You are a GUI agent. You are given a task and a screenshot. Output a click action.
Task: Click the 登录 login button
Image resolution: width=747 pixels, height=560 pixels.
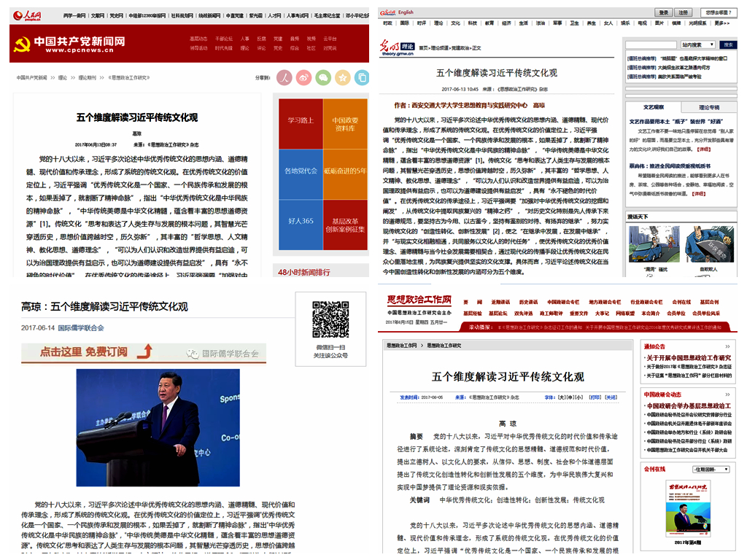click(x=664, y=12)
